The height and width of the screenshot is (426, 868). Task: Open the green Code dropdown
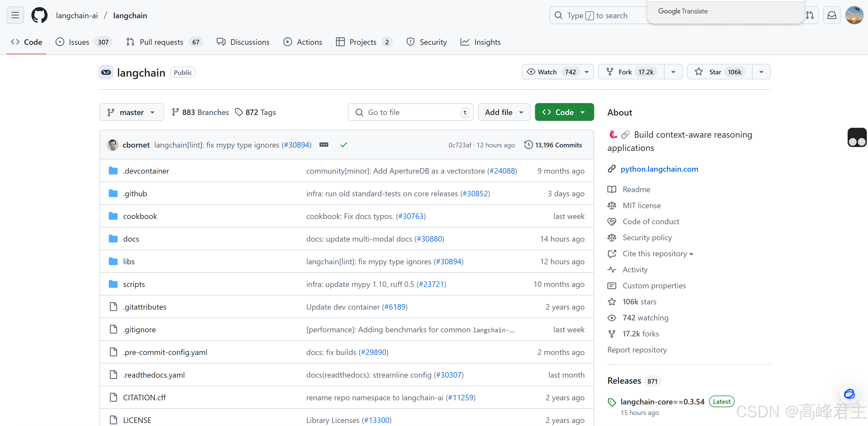(564, 112)
